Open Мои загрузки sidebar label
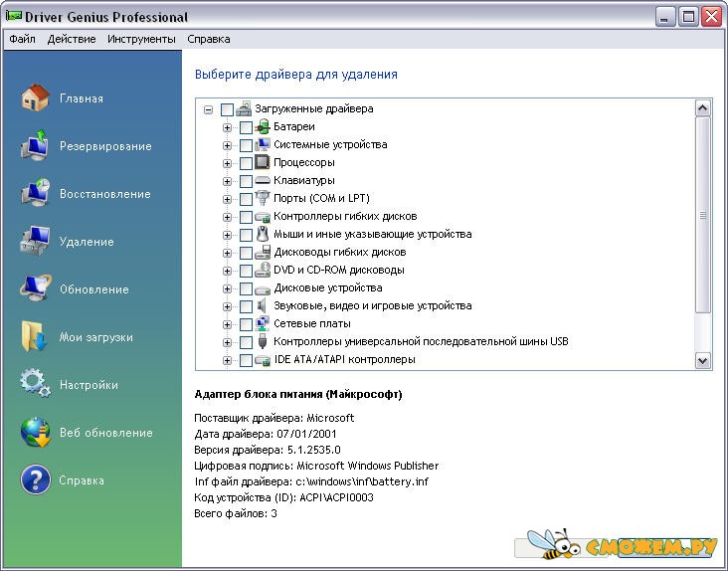This screenshot has height=571, width=728. pos(95,337)
